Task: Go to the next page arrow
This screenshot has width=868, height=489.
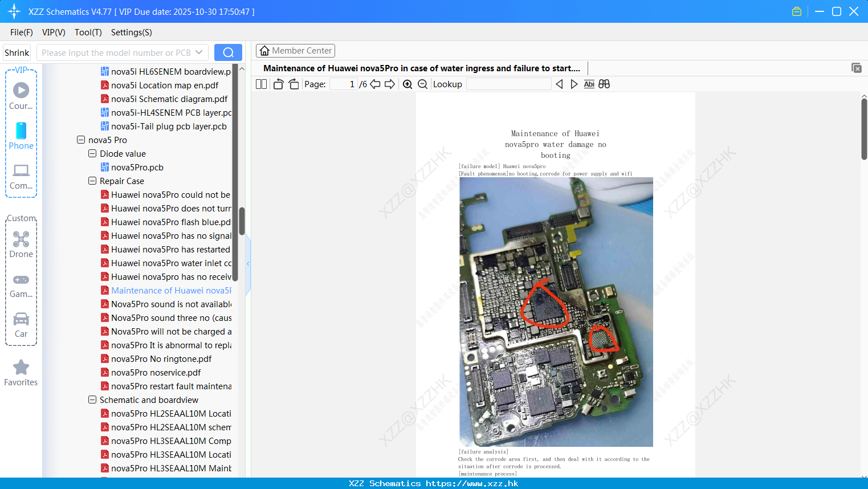Action: 390,84
